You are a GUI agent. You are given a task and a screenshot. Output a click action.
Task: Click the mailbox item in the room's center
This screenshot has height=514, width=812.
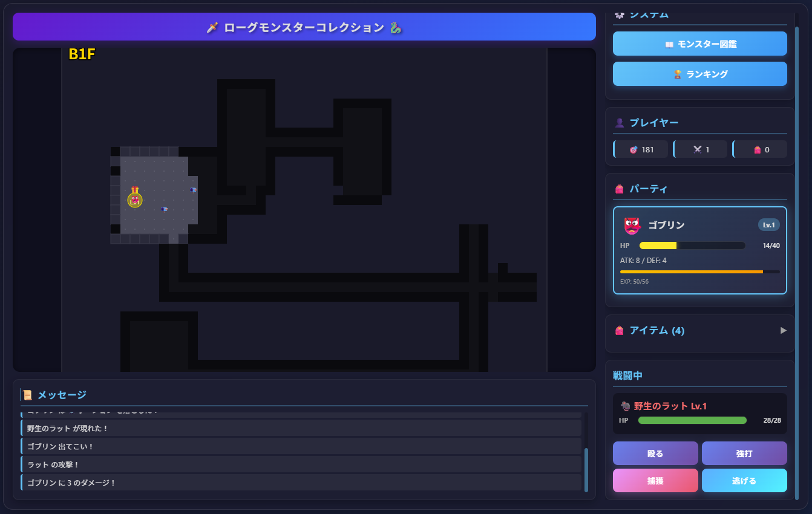(164, 209)
